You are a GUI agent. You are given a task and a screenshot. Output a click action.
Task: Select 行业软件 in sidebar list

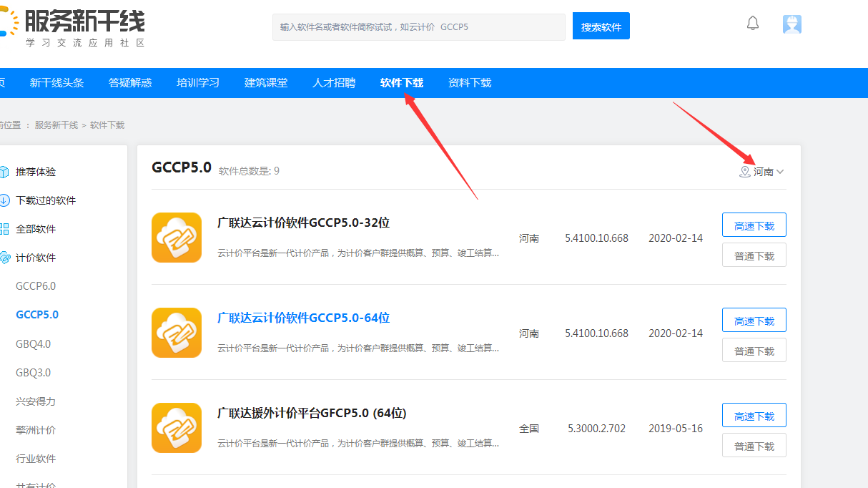(36, 459)
